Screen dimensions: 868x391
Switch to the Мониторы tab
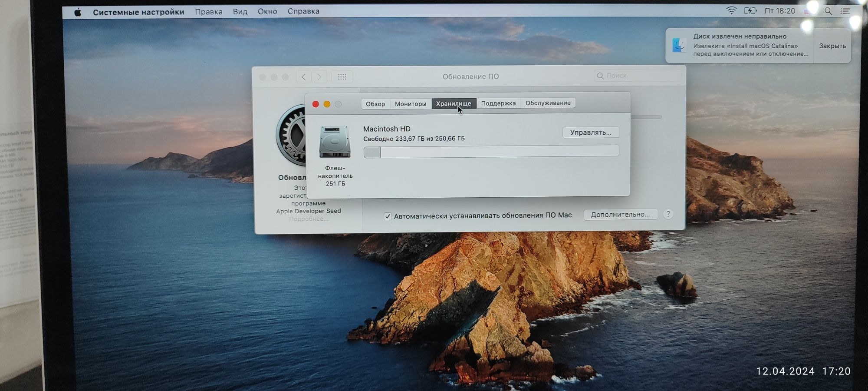411,104
